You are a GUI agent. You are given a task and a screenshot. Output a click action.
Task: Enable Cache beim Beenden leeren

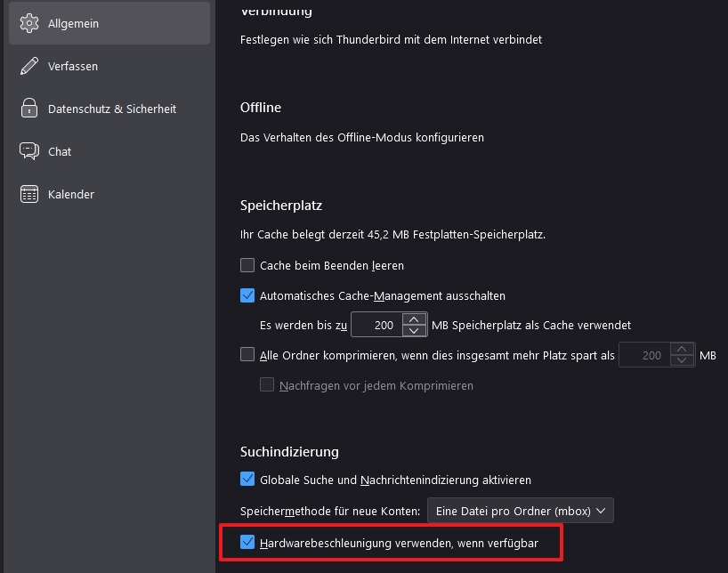(247, 265)
